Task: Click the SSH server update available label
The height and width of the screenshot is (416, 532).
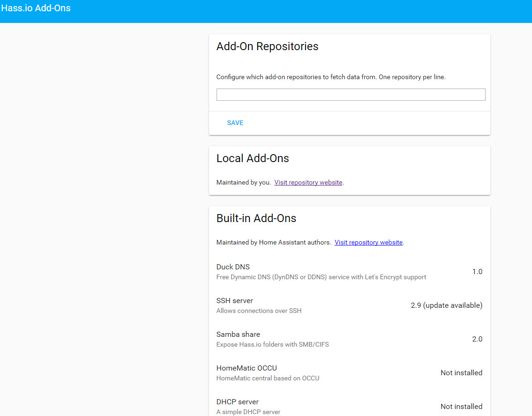Action: tap(446, 305)
